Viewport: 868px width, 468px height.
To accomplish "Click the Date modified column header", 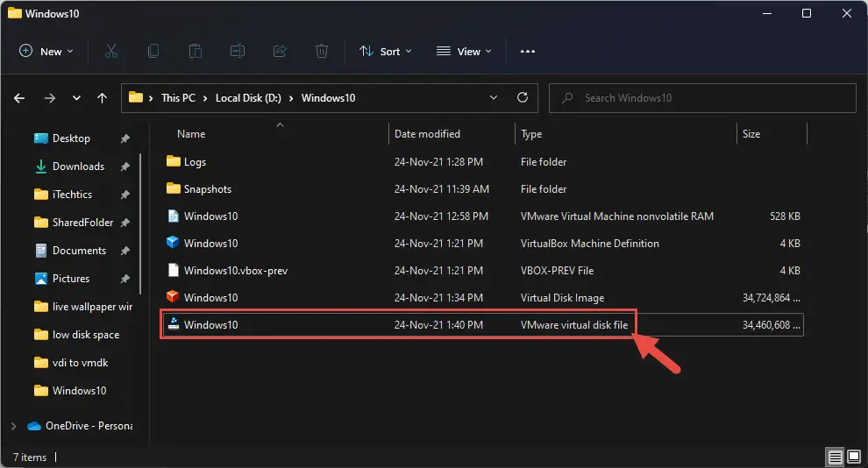I will [427, 134].
